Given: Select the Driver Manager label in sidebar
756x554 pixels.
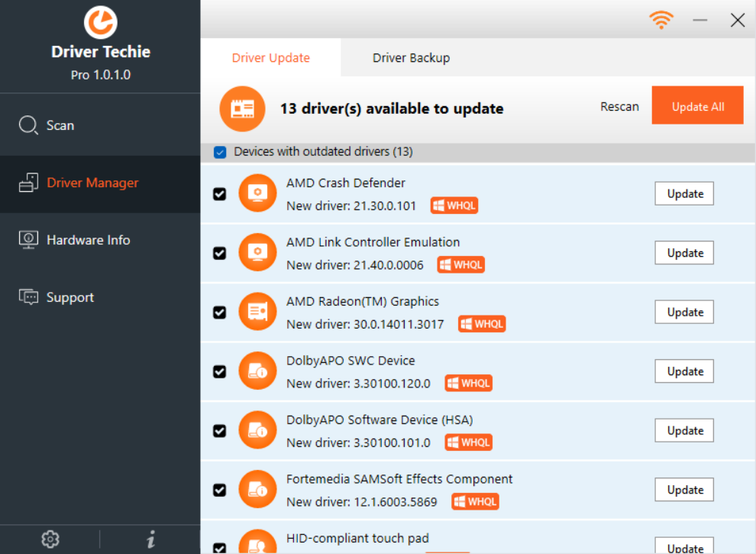Looking at the screenshot, I should (x=92, y=183).
